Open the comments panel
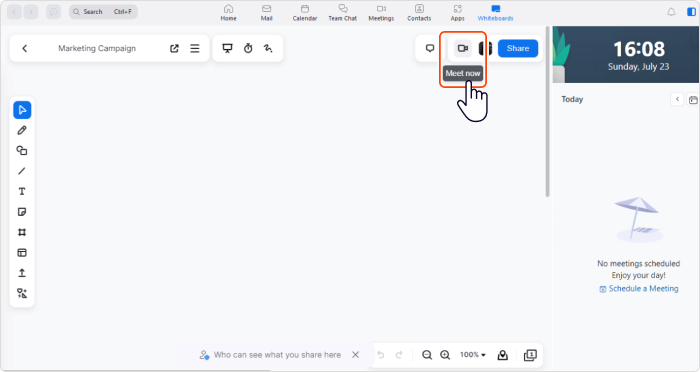700x372 pixels. tap(430, 48)
